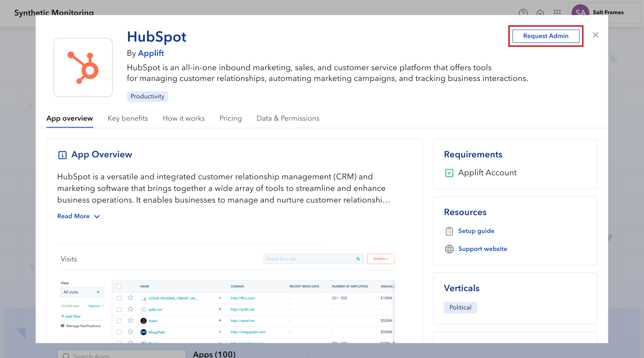
Task: Click the Setup guide clipboard icon
Action: pos(449,231)
